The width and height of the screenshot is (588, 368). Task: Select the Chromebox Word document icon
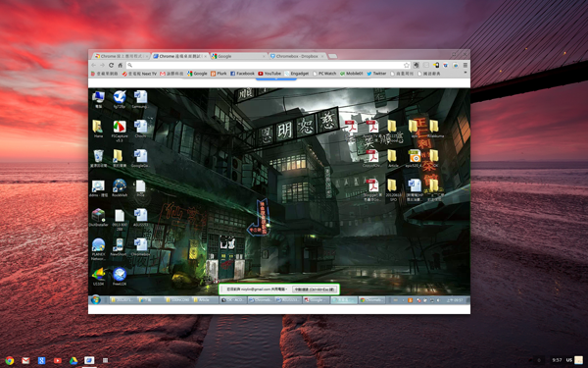(x=140, y=247)
